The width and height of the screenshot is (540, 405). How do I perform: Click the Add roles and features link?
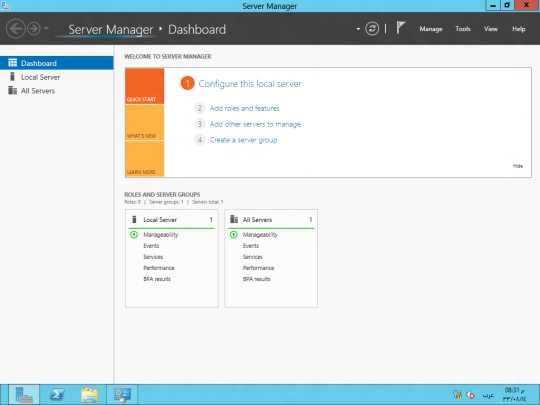point(245,108)
